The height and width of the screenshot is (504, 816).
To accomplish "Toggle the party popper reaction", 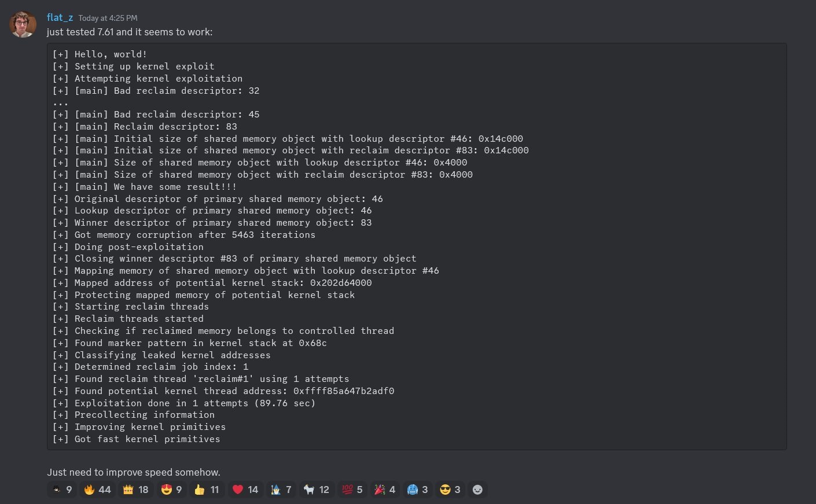I will click(x=385, y=490).
